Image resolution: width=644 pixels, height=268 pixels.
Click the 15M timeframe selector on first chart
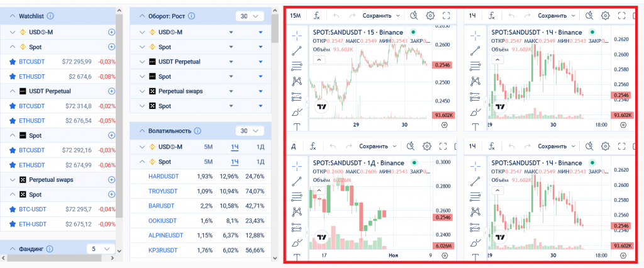pos(295,15)
